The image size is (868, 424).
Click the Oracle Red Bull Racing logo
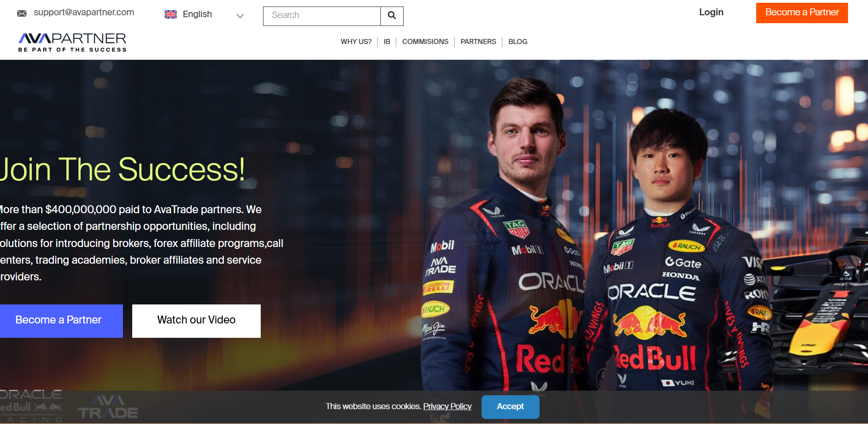(x=31, y=406)
